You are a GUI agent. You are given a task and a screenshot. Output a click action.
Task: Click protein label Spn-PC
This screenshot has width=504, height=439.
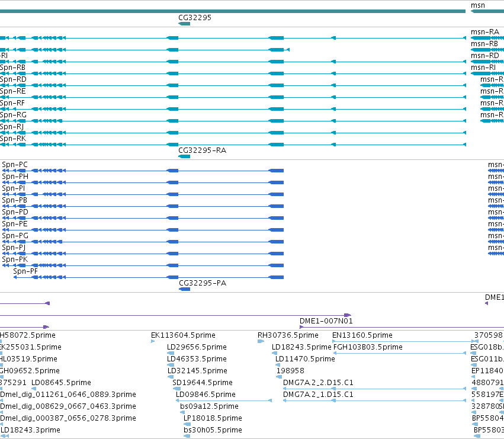coord(15,165)
